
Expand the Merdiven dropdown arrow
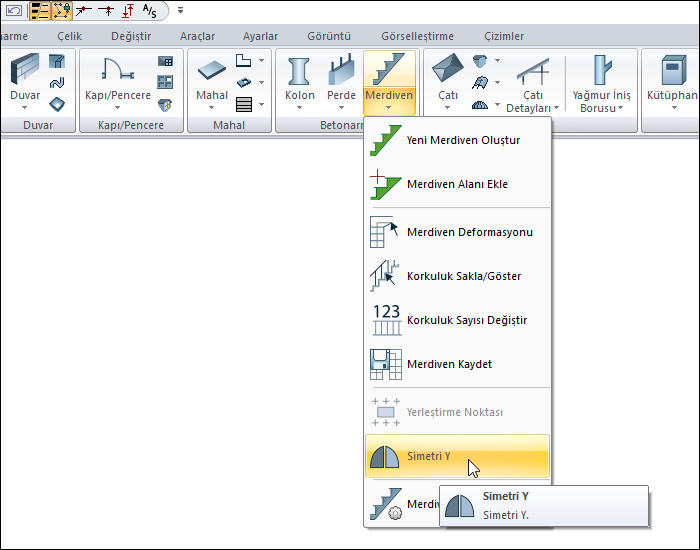click(389, 108)
